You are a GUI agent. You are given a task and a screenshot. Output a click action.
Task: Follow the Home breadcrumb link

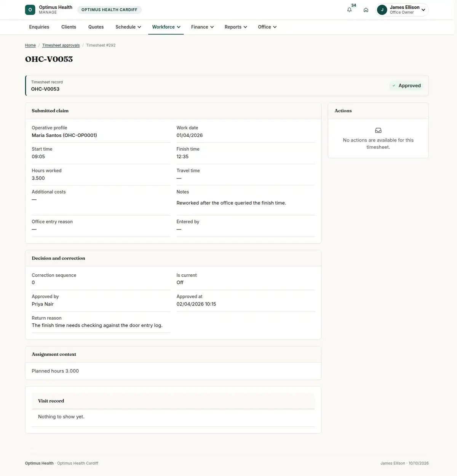[30, 45]
